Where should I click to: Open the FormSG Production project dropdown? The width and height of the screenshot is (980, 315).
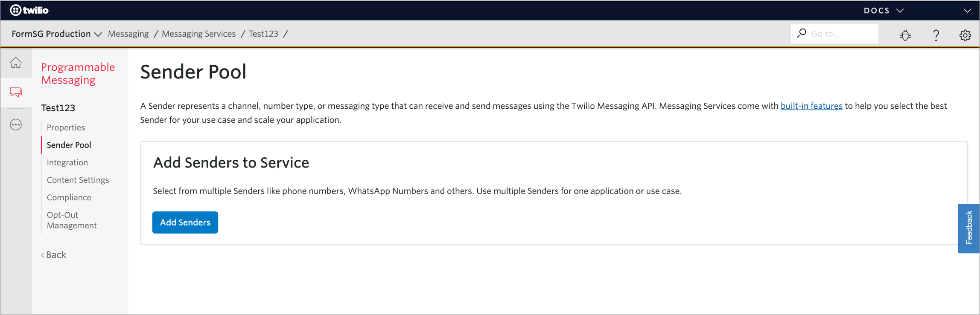coord(56,34)
